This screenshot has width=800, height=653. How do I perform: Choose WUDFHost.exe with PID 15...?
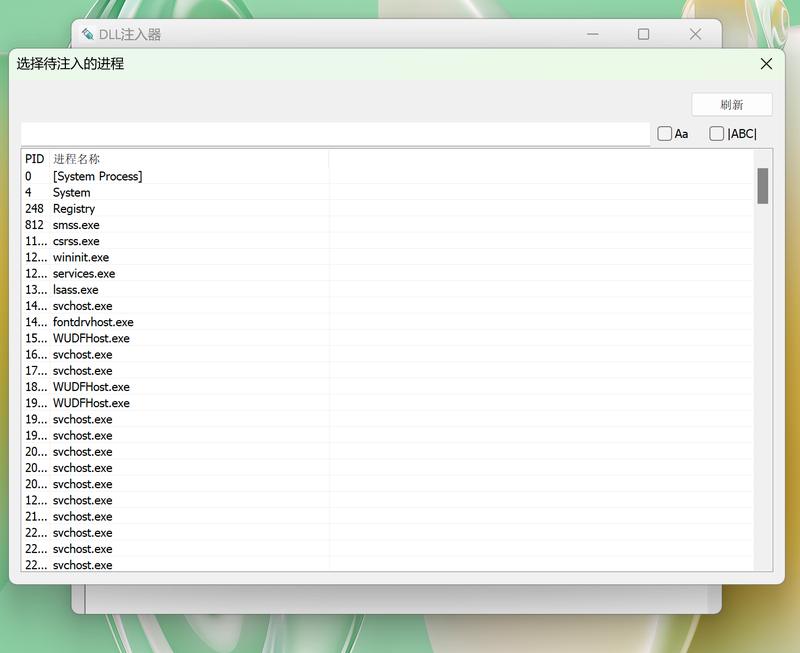coord(388,338)
